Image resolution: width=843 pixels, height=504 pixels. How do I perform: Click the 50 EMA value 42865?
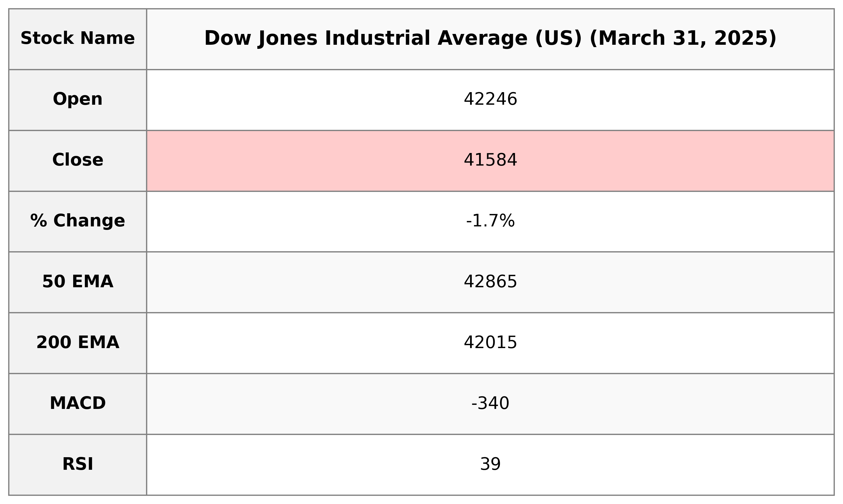coord(490,282)
